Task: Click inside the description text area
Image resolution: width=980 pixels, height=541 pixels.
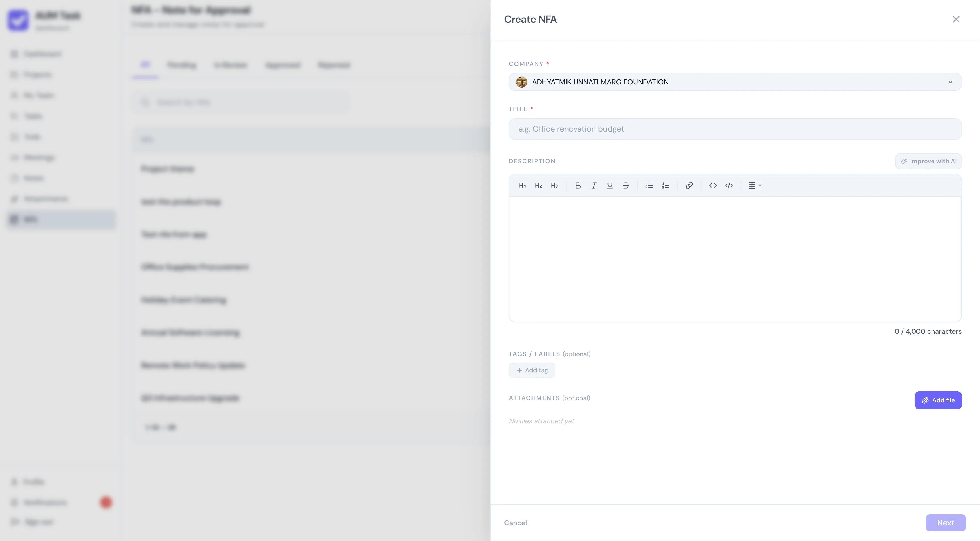Action: [735, 259]
